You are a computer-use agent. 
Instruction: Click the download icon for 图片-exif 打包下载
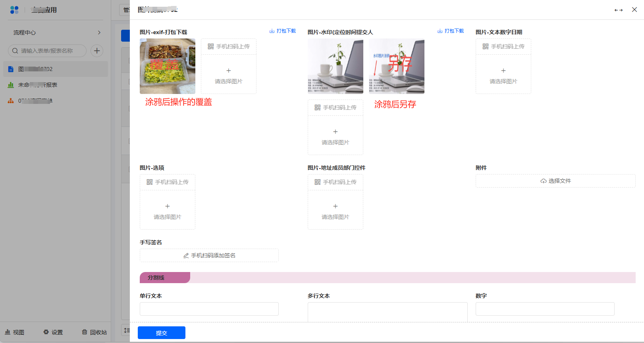(x=272, y=31)
